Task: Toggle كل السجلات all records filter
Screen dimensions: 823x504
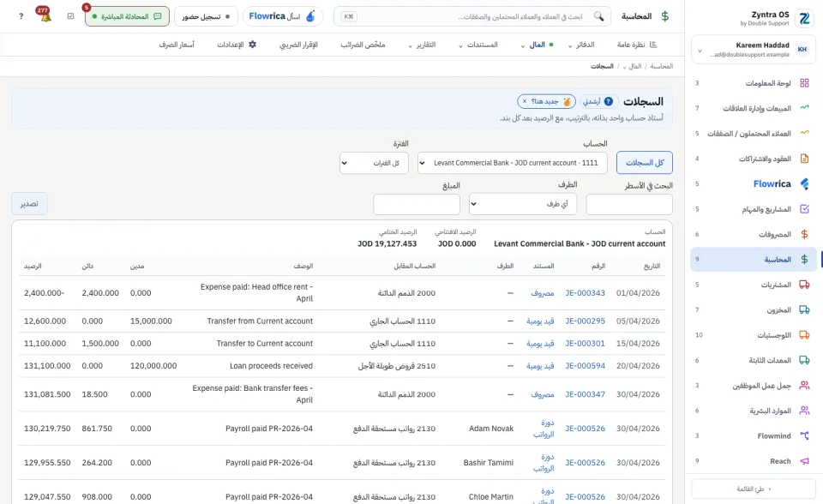Action: coord(644,163)
